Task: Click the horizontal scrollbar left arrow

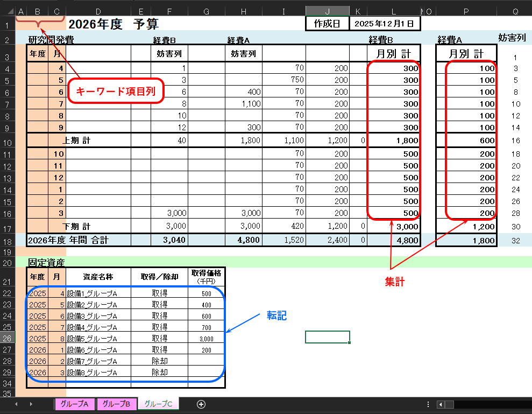Action: click(x=441, y=404)
